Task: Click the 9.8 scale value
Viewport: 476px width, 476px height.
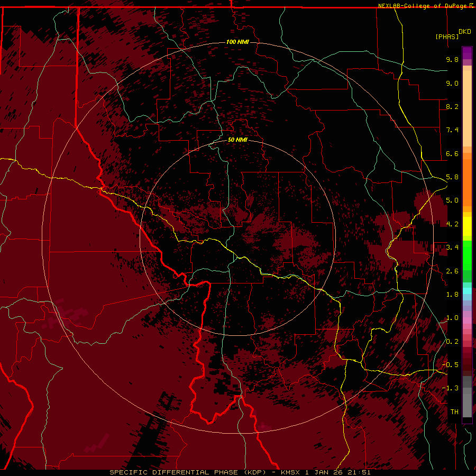Action: tap(452, 59)
